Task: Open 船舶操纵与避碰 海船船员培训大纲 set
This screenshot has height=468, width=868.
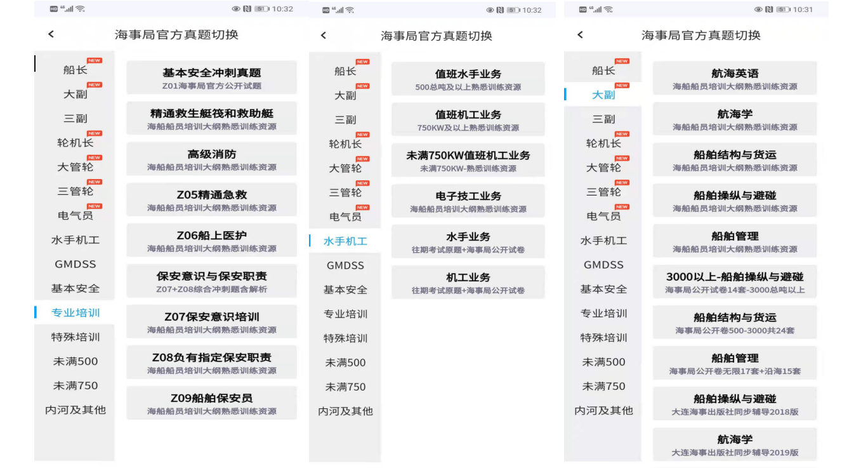Action: coord(735,201)
